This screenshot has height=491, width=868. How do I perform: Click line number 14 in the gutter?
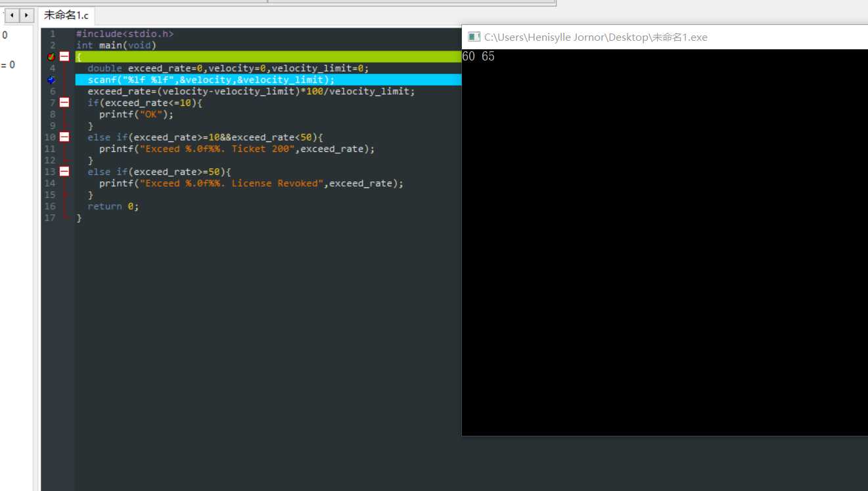click(x=50, y=183)
